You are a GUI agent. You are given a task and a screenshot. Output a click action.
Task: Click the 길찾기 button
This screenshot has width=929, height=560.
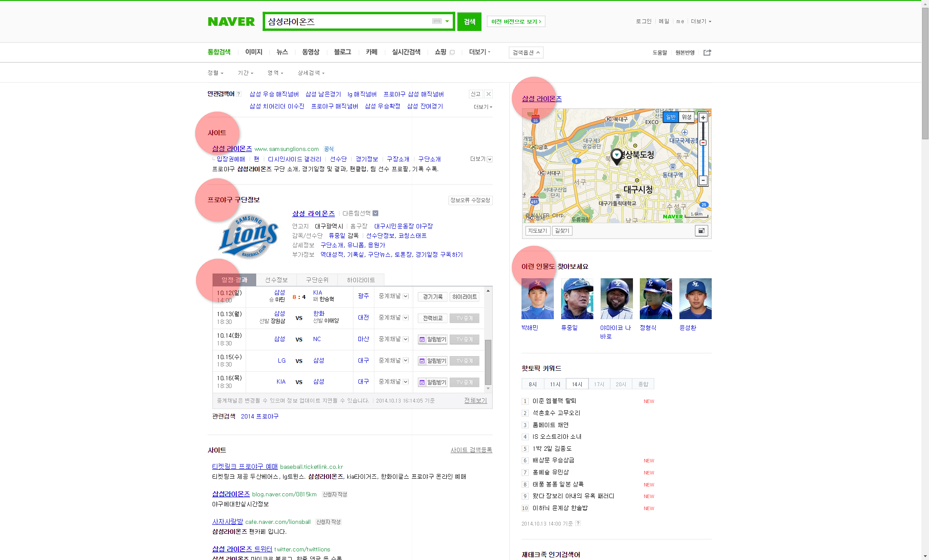click(x=562, y=231)
